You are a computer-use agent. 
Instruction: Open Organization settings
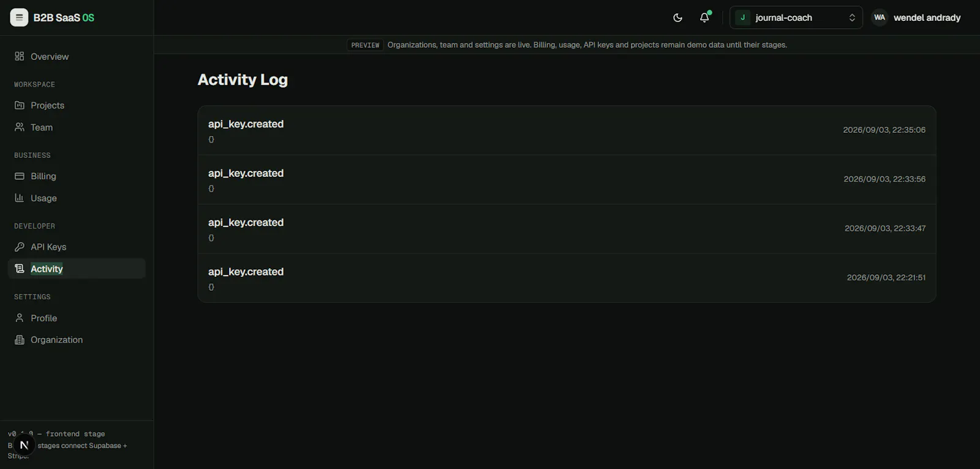point(77,340)
